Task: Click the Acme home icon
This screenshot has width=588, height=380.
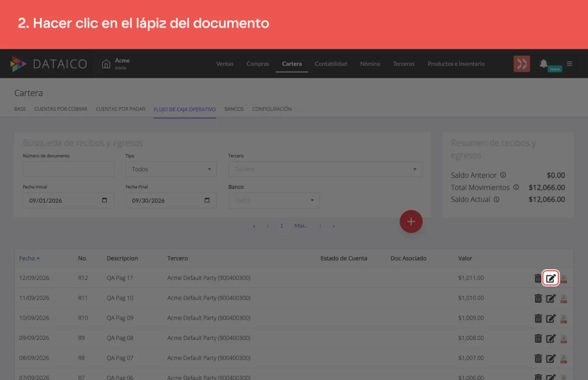Action: pyautogui.click(x=106, y=64)
